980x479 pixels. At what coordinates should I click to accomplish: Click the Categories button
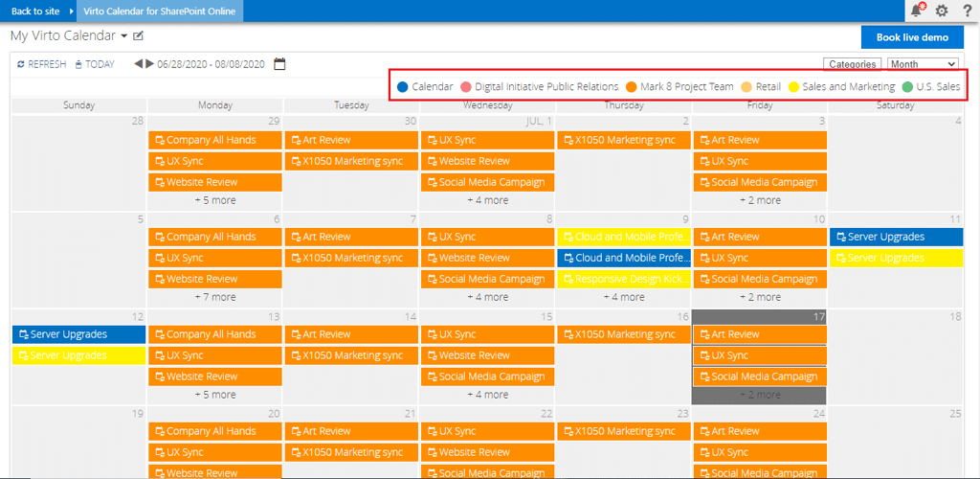coord(853,64)
